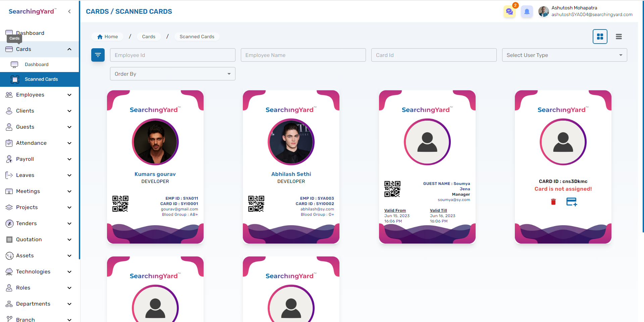This screenshot has width=644, height=322.
Task: Open the chat messages icon with badge
Action: [509, 12]
